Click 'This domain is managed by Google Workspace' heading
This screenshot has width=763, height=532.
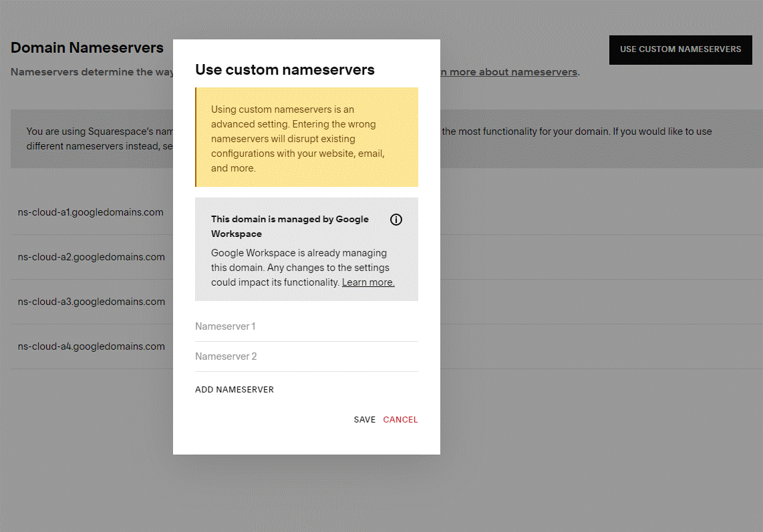[290, 226]
